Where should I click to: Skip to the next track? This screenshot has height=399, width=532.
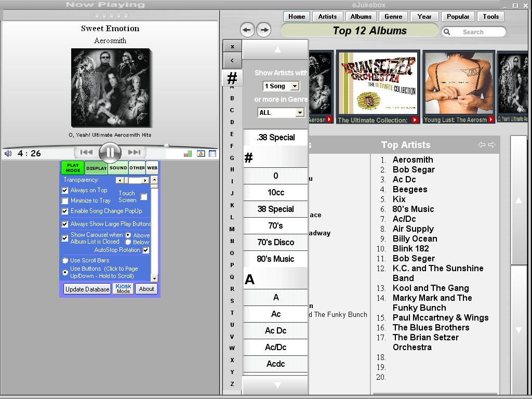[x=134, y=152]
